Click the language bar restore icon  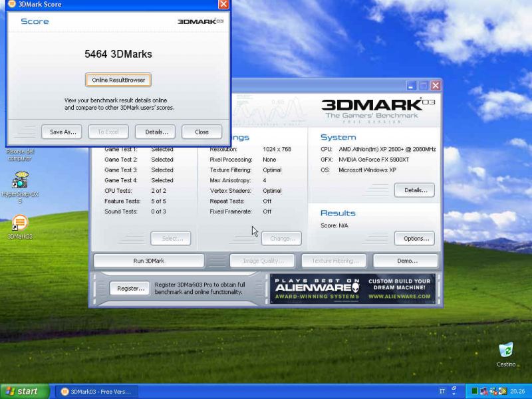click(454, 388)
